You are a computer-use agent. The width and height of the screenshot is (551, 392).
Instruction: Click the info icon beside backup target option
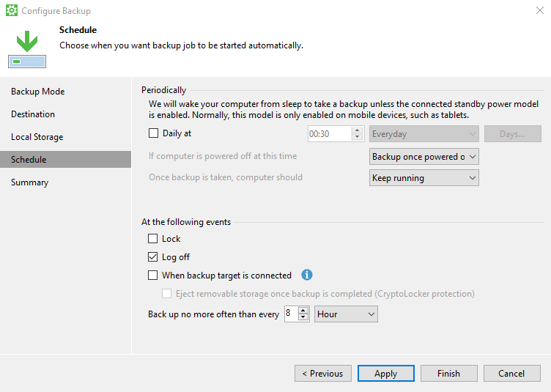click(307, 275)
